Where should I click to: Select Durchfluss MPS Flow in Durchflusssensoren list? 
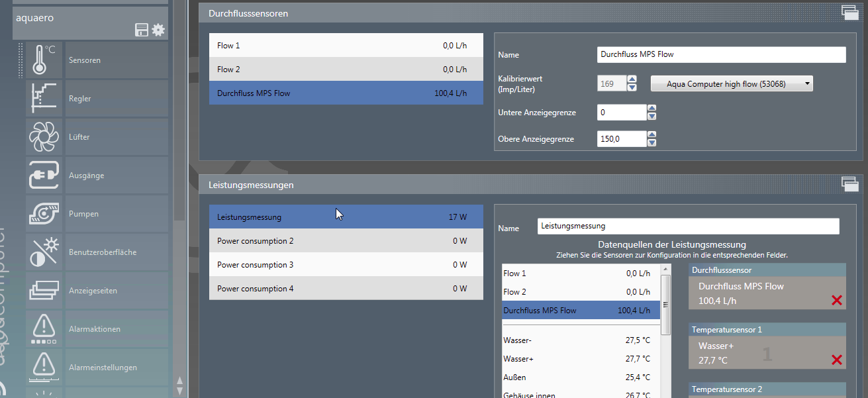pyautogui.click(x=346, y=93)
